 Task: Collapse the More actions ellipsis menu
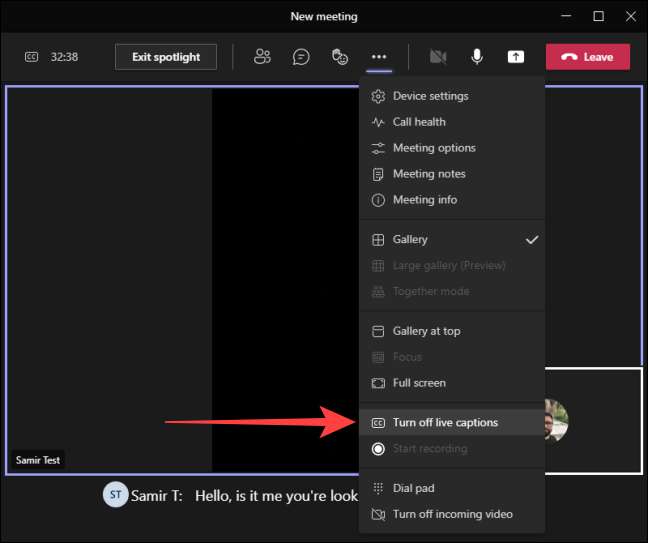coord(378,57)
